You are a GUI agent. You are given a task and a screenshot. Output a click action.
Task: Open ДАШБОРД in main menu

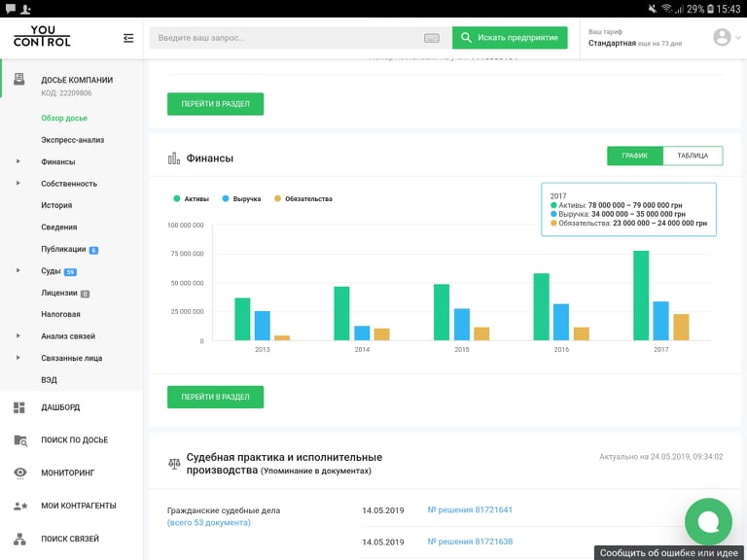60,407
